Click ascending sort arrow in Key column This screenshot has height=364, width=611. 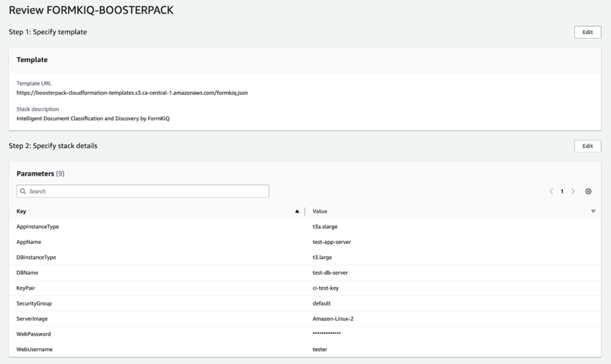[x=297, y=211]
